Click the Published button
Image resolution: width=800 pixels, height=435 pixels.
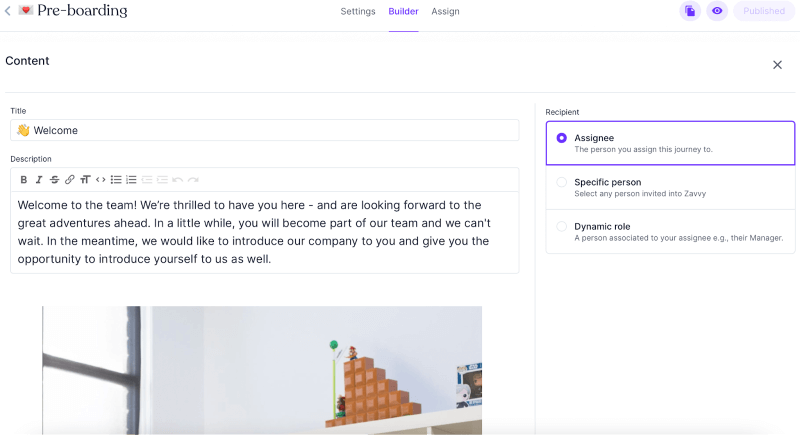[x=764, y=11]
